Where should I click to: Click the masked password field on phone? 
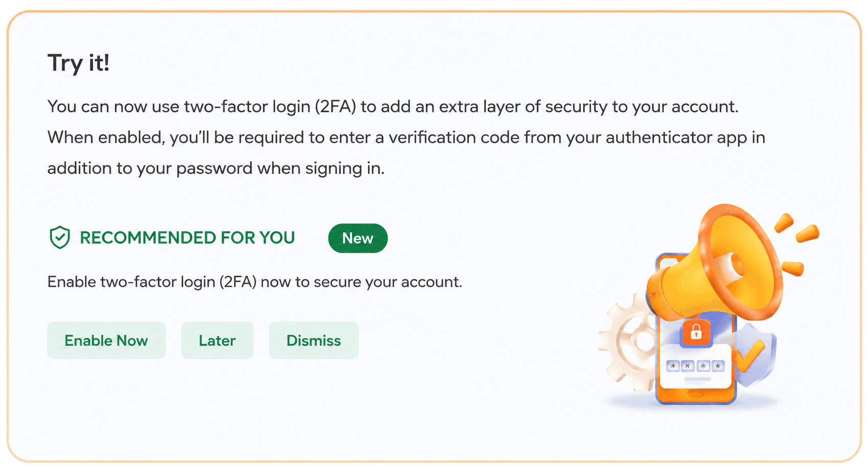point(695,366)
